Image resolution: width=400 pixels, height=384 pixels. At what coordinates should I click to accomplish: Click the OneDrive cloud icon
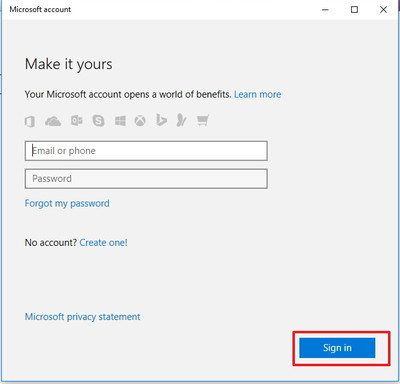[53, 121]
